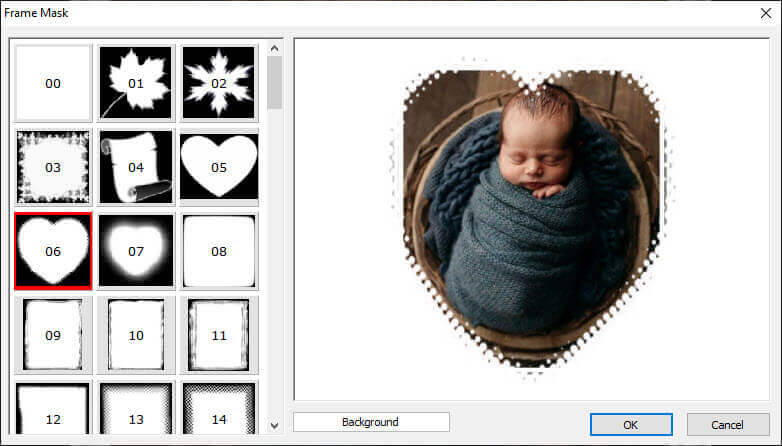Click highlighted heart mask 06
Viewport: 782px width, 446px height.
pos(53,251)
